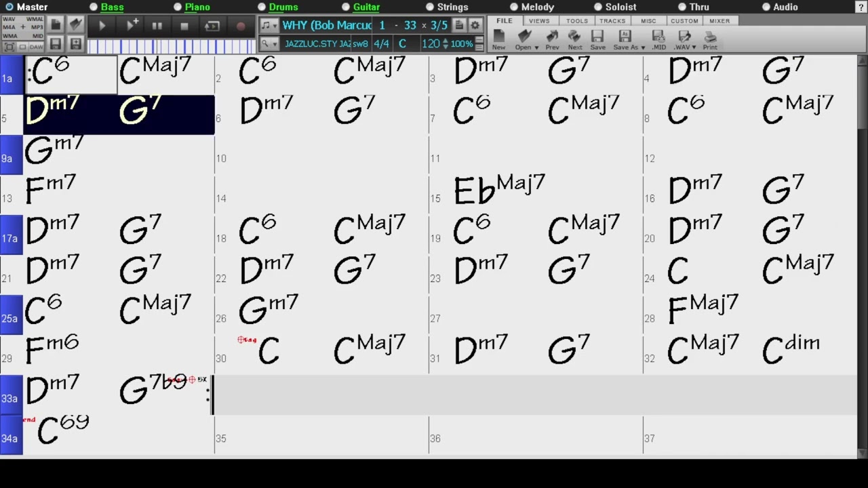Select the Thru track radio button
Screen dimensions: 868x488
[x=682, y=7]
